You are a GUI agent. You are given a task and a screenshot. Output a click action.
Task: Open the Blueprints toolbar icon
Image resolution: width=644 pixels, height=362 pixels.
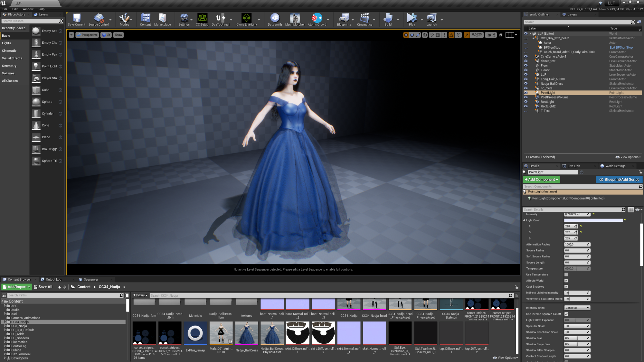[x=344, y=20]
